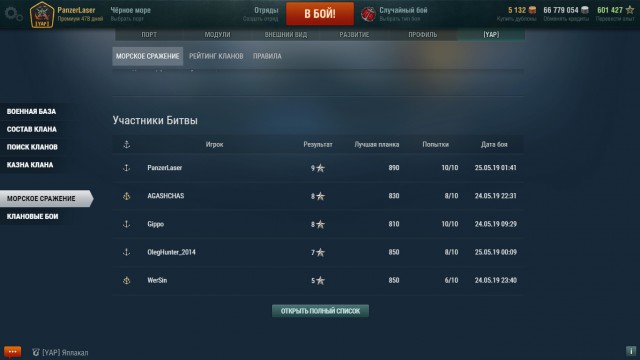Open the Профиль tab
The image size is (640, 360).
point(422,35)
